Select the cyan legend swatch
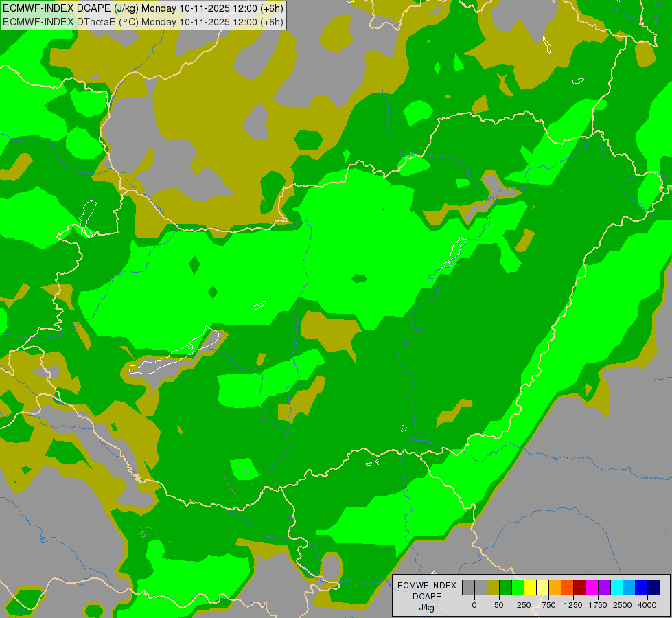 click(617, 587)
